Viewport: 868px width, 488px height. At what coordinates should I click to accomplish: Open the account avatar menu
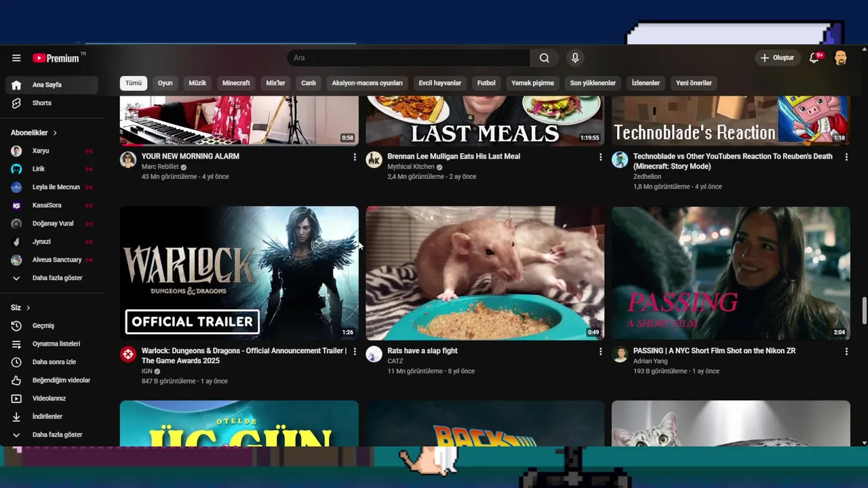point(840,58)
